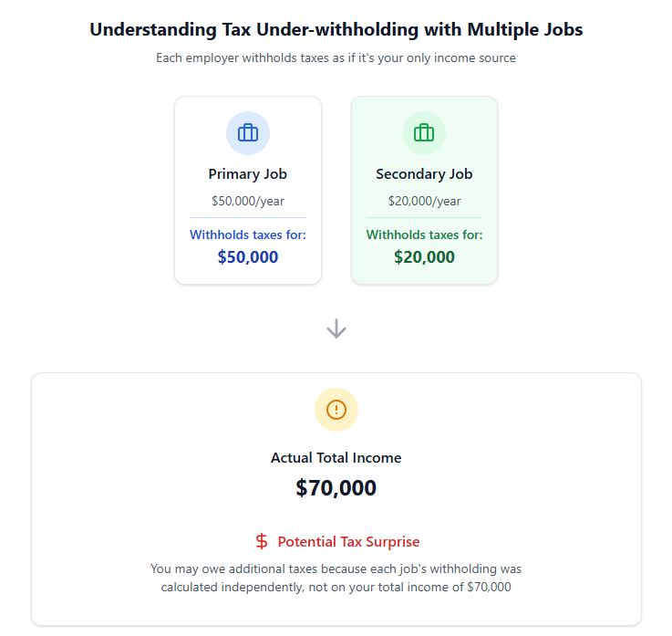Click the green 'Withholds taxes for:' label

click(424, 235)
